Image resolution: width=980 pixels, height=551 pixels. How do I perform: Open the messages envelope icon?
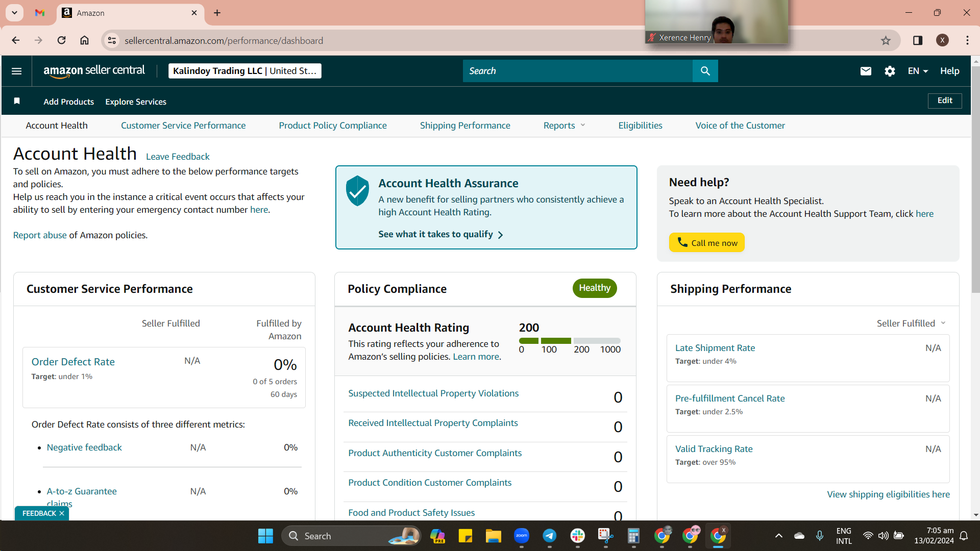click(866, 71)
